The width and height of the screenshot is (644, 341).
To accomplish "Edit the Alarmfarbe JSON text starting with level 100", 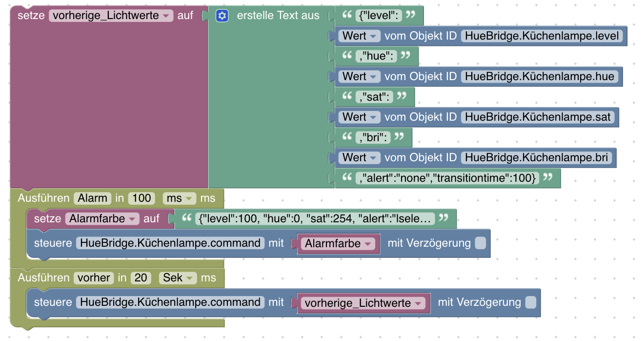I will tap(315, 219).
